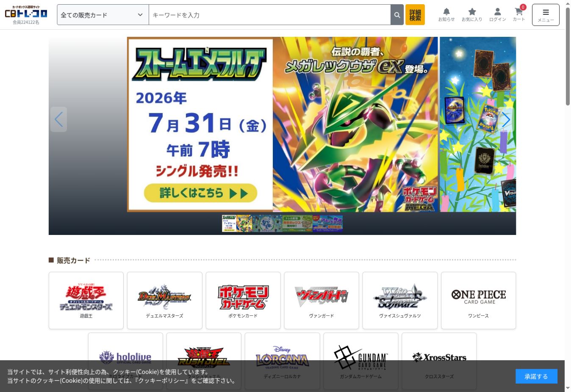The image size is (571, 392).
Task: Open the 詳細検索 advanced search
Action: (x=415, y=15)
